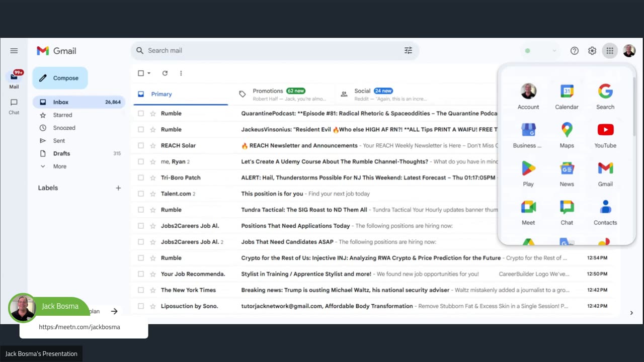Image resolution: width=644 pixels, height=362 pixels.
Task: Expand More in the left sidebar
Action: (x=59, y=166)
